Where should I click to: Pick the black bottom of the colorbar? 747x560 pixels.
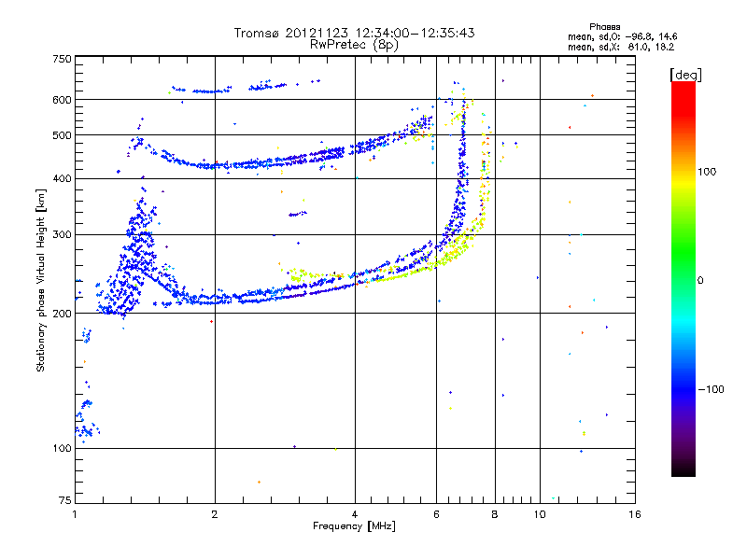point(684,471)
